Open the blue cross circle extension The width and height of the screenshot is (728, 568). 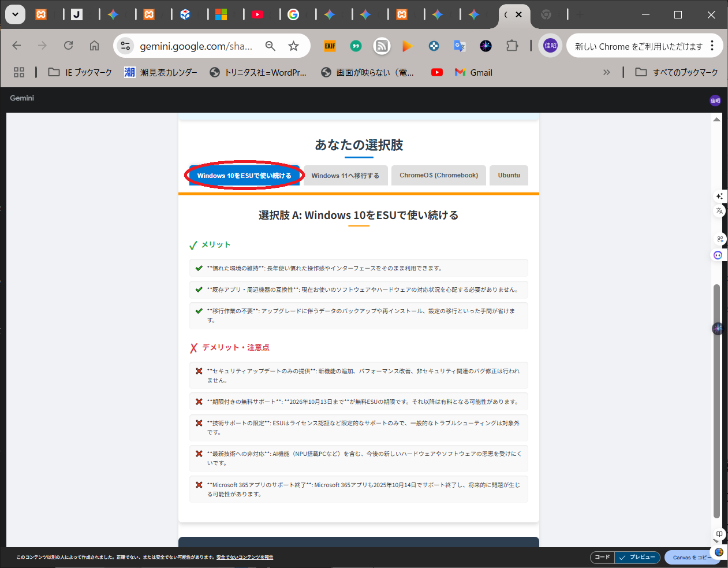[x=434, y=46]
